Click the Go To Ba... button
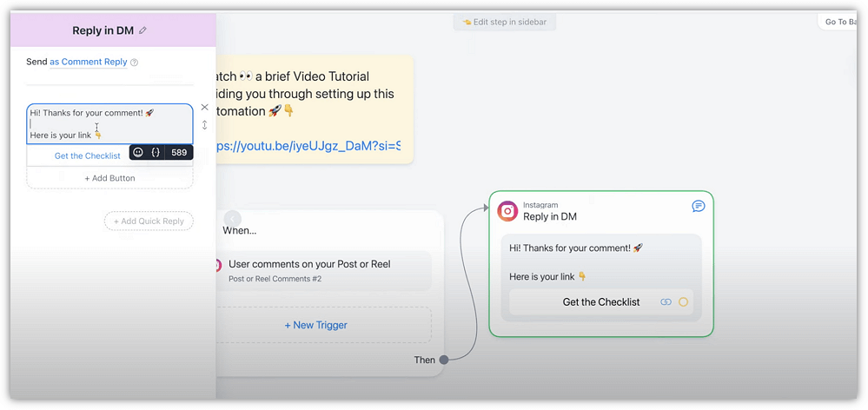Viewport: 868px width, 410px height. click(x=838, y=22)
